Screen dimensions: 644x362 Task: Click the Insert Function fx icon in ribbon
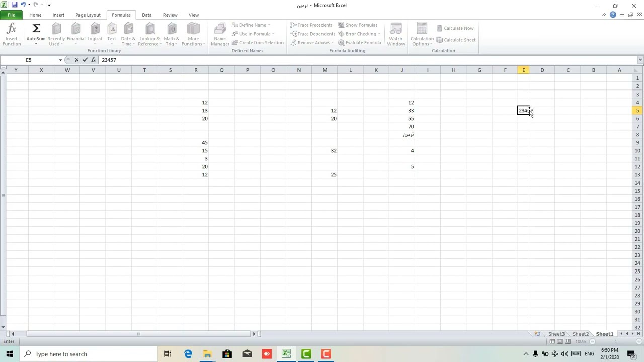[x=11, y=29]
